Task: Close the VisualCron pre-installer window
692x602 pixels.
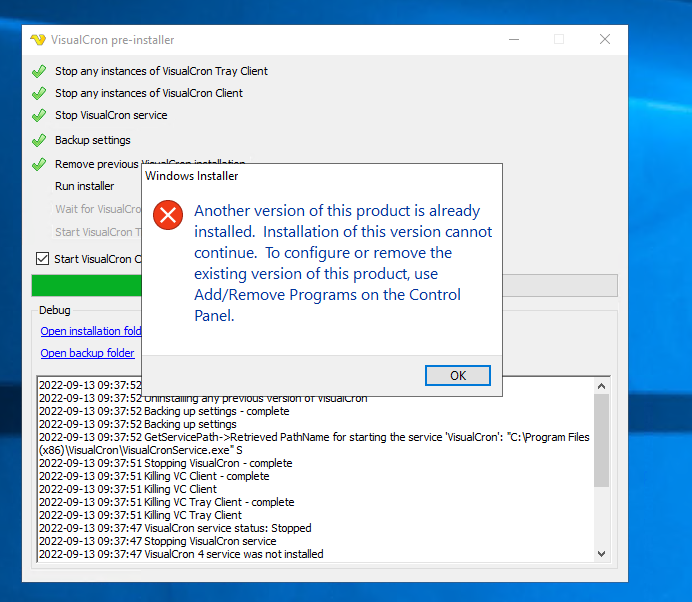Action: [605, 40]
